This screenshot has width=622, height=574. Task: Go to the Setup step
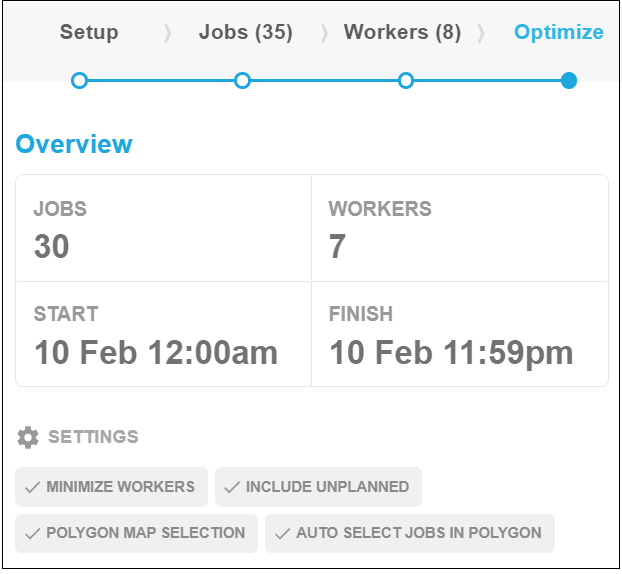(x=89, y=32)
